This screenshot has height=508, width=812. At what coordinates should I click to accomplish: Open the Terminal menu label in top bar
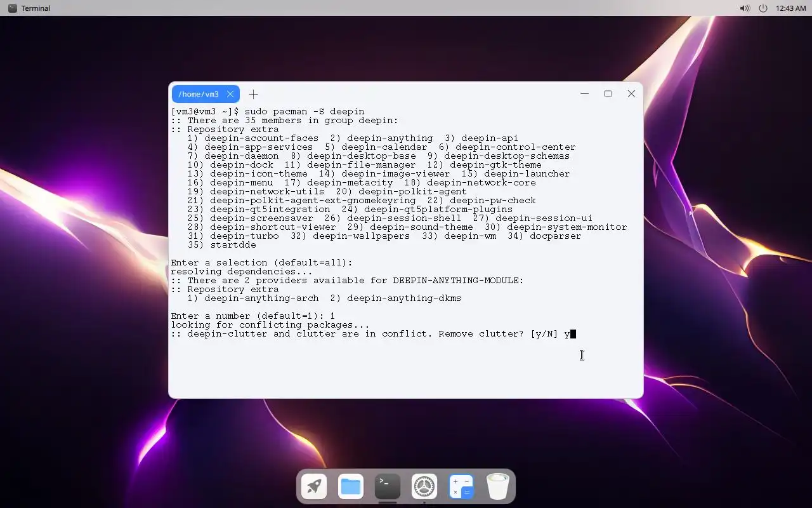pos(36,8)
